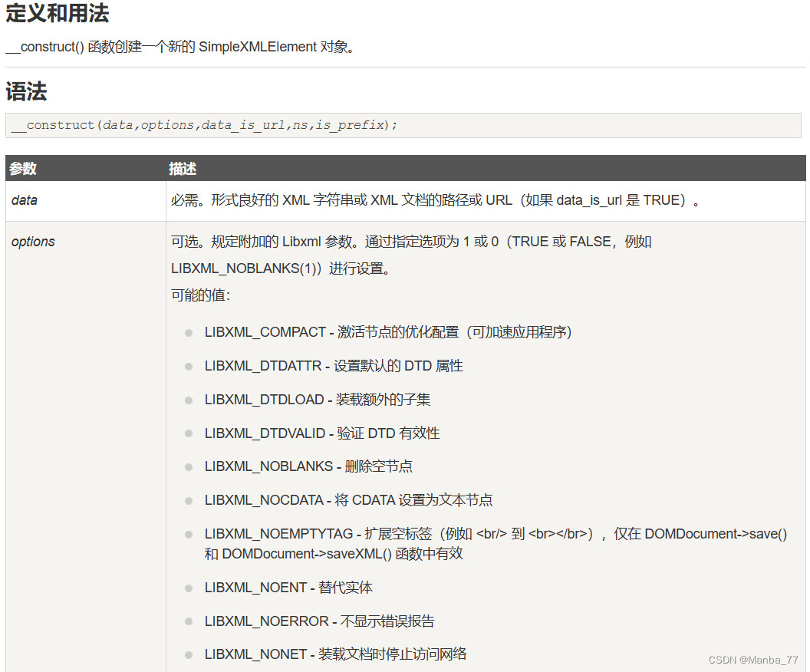Viewport: 810px width, 672px height.
Task: Click the options parameter cell
Action: tap(86, 446)
